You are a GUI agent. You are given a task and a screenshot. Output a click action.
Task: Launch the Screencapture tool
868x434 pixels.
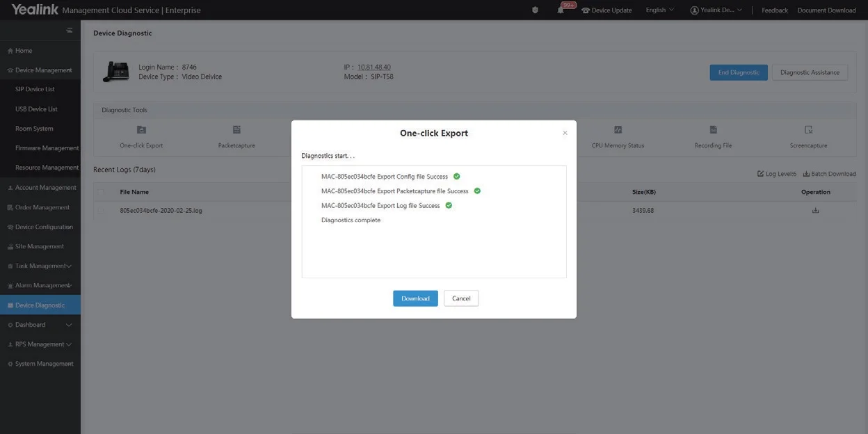pyautogui.click(x=808, y=130)
